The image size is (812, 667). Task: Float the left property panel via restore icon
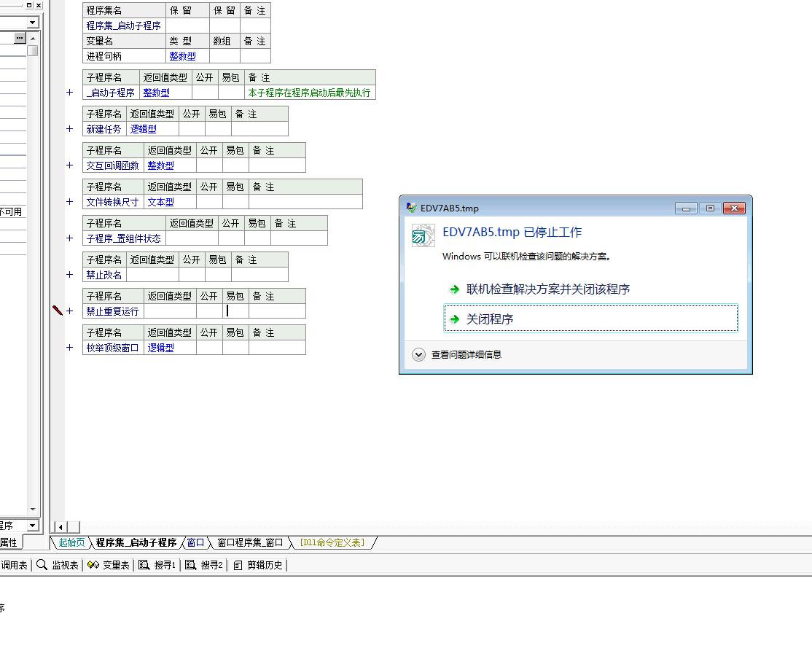(29, 5)
